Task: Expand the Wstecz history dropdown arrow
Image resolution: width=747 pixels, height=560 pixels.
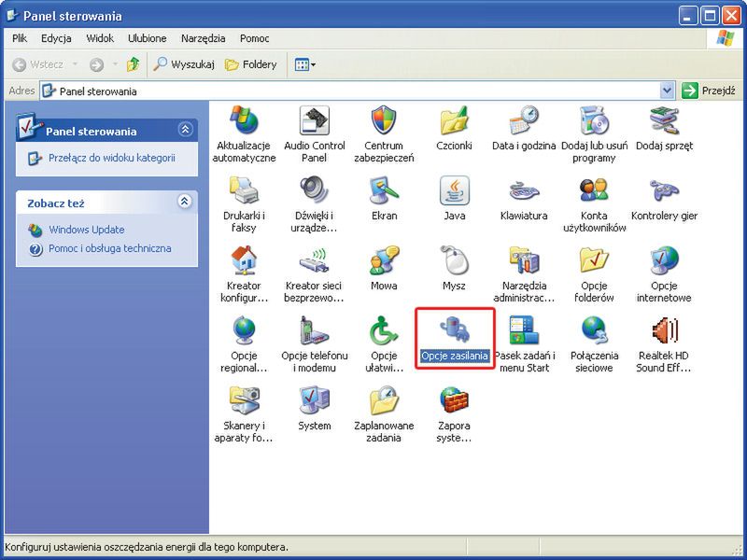Action: (75, 64)
